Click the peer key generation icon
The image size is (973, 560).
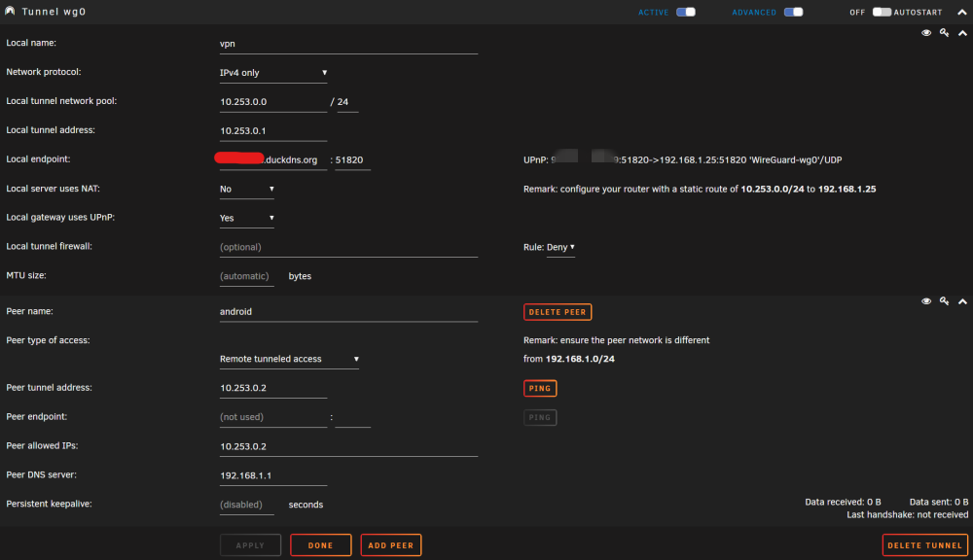(944, 301)
